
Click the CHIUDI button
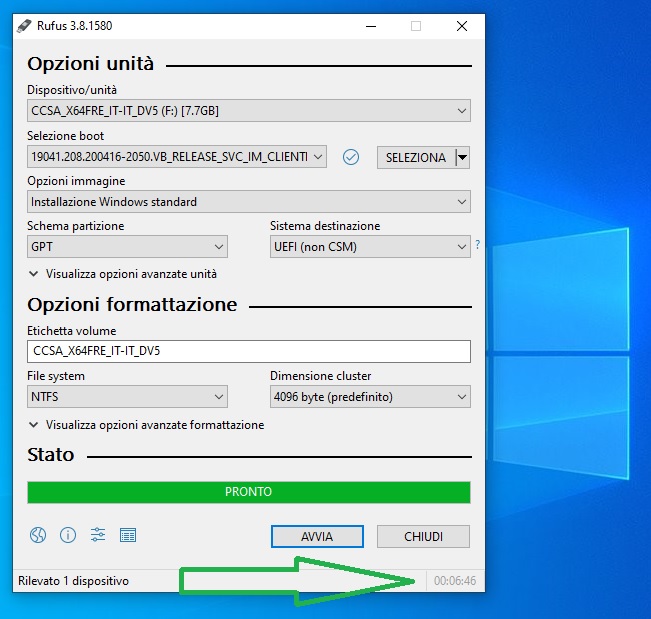pyautogui.click(x=423, y=536)
